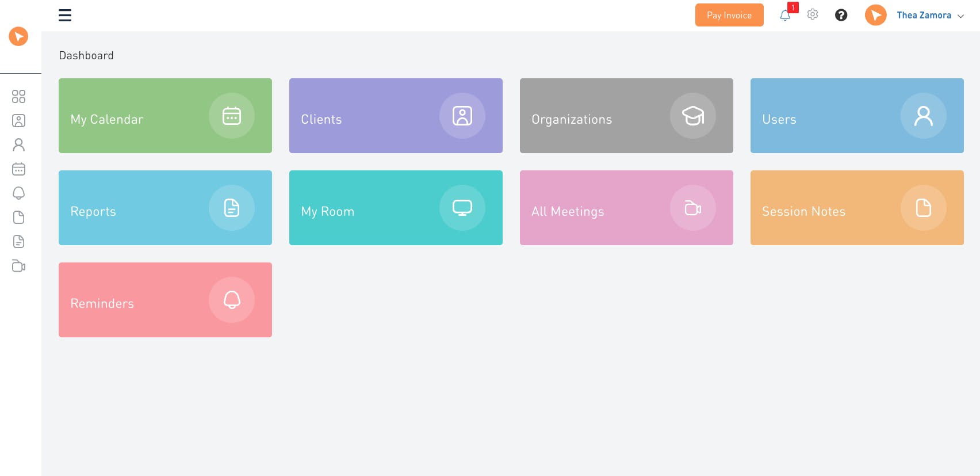The image size is (980, 476).
Task: Click the person icon in the Users card
Action: (x=924, y=116)
